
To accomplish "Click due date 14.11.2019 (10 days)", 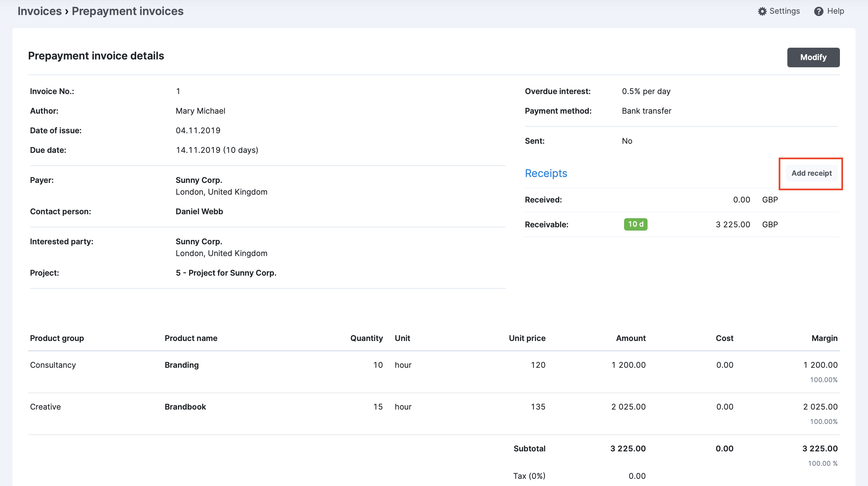I will tap(217, 150).
